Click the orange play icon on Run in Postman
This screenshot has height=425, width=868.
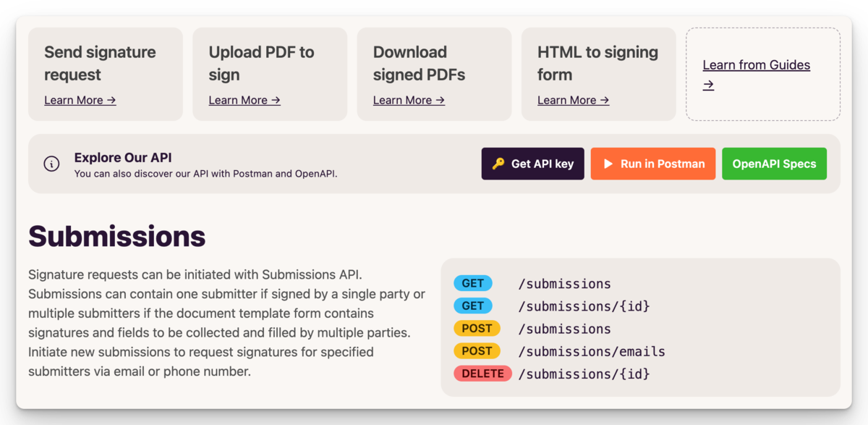607,164
